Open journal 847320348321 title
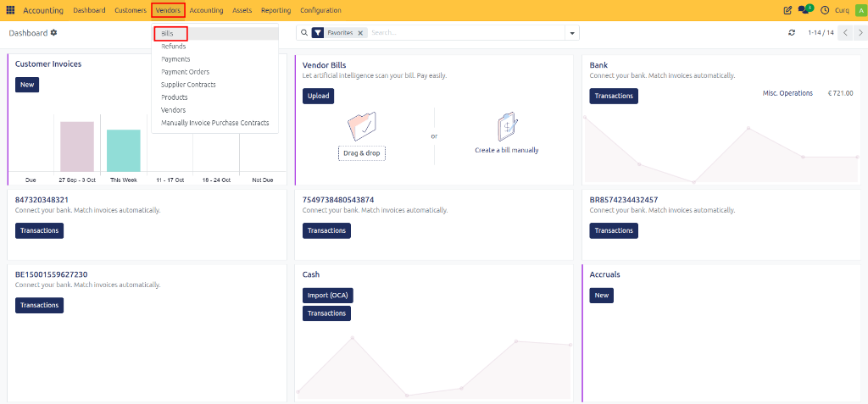 (x=42, y=200)
